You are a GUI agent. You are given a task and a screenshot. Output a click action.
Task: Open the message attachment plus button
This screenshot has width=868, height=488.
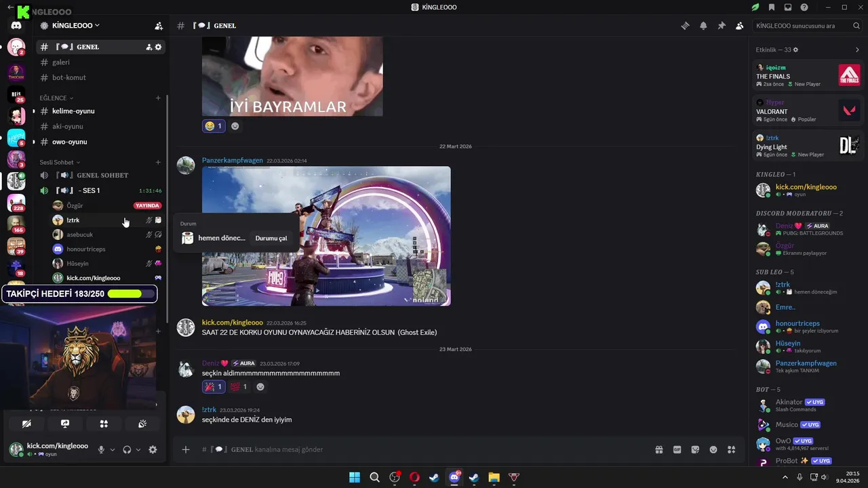(x=186, y=449)
